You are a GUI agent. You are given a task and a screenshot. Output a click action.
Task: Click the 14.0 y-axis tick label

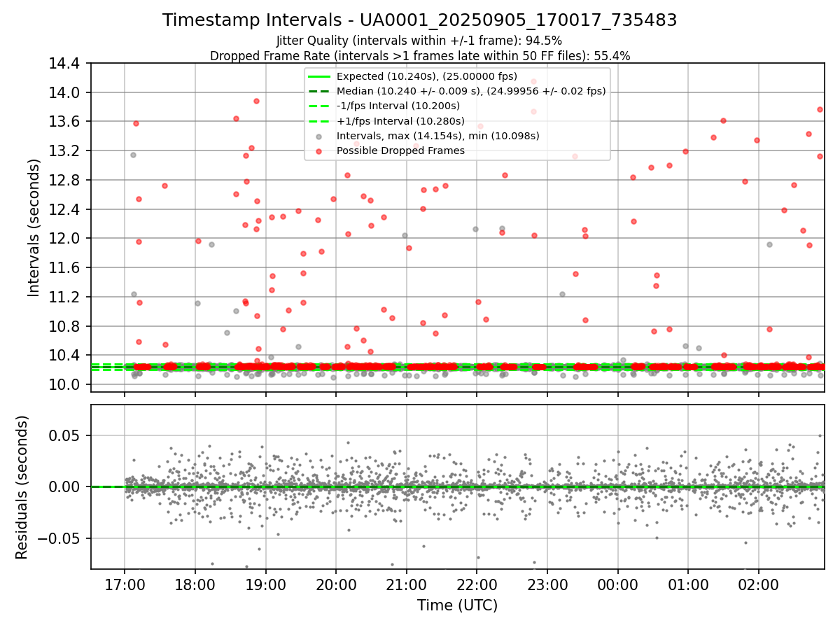65,92
